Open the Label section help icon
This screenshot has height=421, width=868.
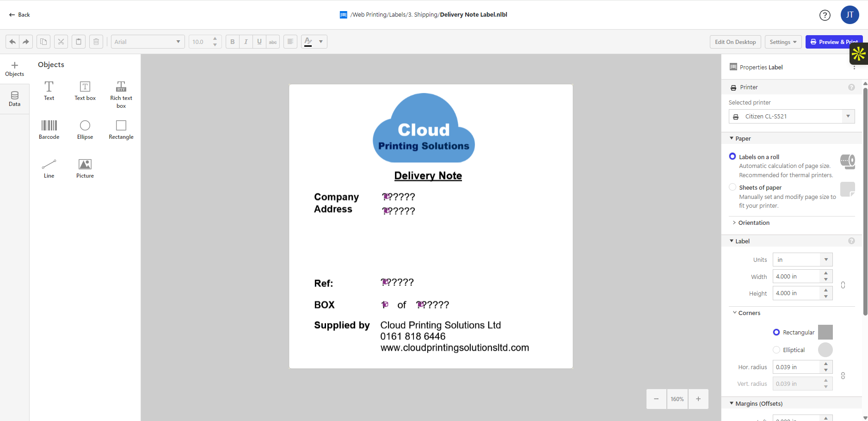(x=851, y=241)
